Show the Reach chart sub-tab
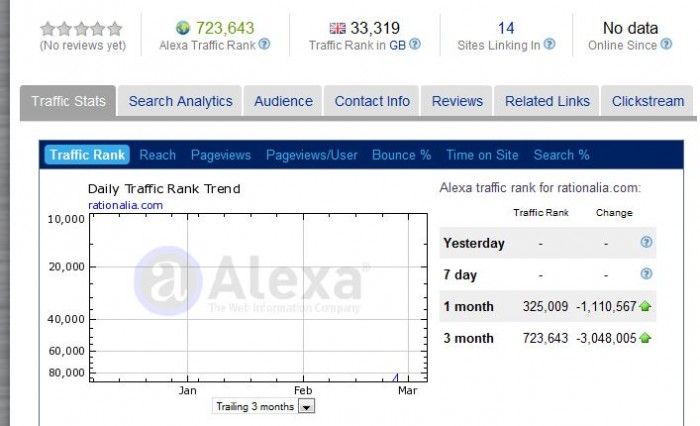700x426 pixels. point(157,155)
